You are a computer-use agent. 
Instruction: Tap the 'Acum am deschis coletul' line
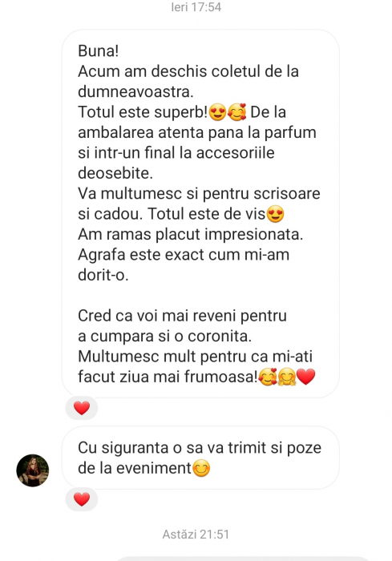[x=188, y=71]
